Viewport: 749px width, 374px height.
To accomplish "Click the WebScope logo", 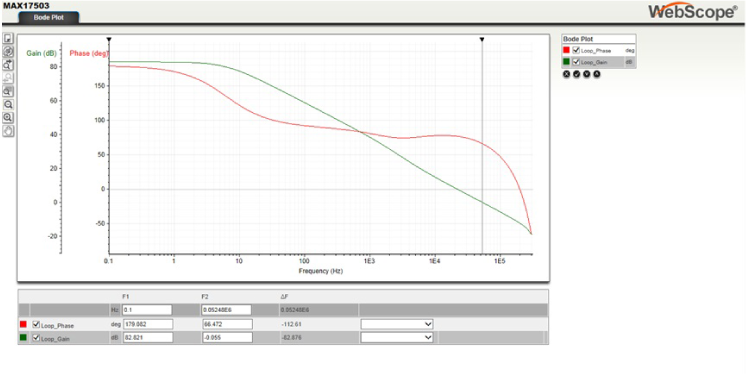I will 693,11.
